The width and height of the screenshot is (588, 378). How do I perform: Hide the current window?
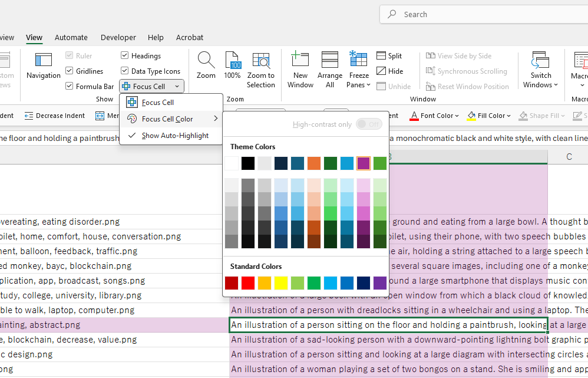tap(389, 71)
